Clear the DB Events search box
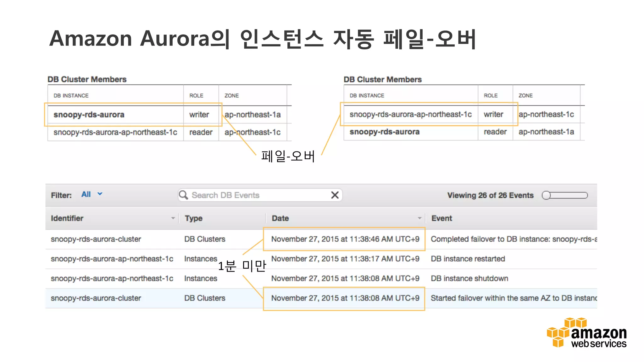Image resolution: width=644 pixels, height=362 pixels. (335, 195)
